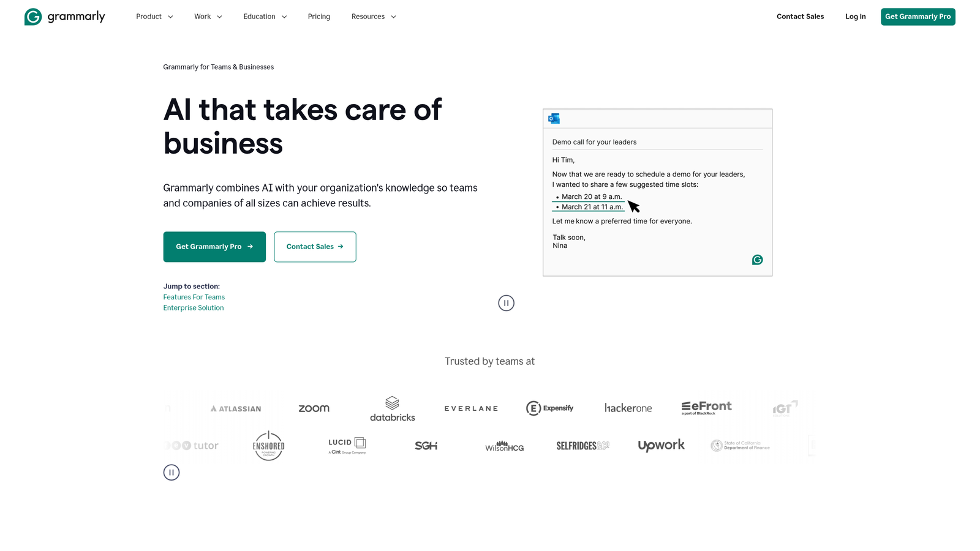Select the Databricks logo

click(x=392, y=408)
